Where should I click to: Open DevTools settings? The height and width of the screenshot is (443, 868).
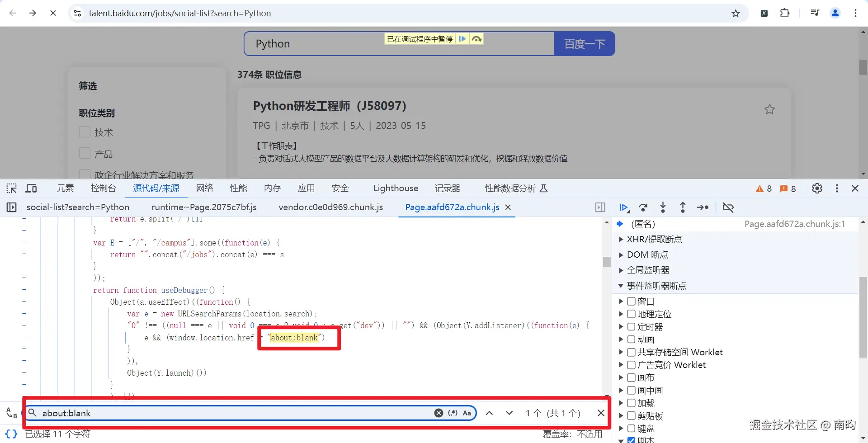(817, 189)
